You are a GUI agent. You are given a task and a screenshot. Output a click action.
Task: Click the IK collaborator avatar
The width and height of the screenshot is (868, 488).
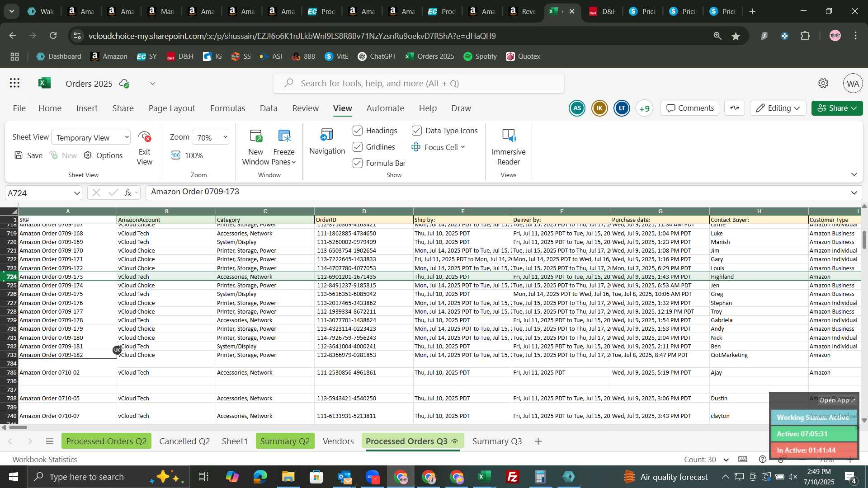(x=599, y=108)
